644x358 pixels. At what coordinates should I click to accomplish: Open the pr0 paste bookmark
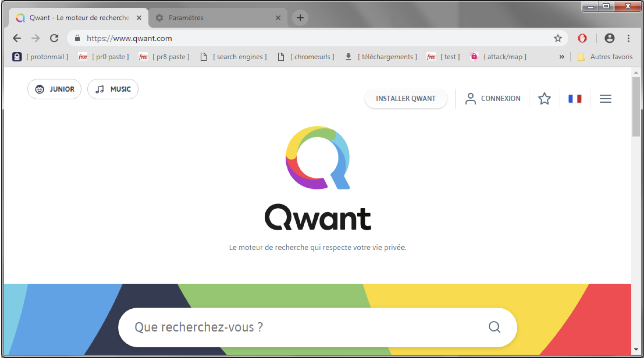tap(104, 57)
